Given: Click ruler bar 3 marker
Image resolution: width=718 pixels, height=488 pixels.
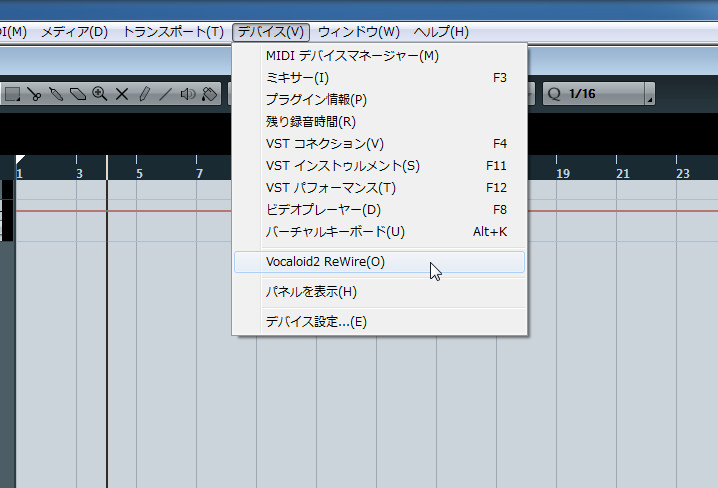Looking at the screenshot, I should click(79, 173).
